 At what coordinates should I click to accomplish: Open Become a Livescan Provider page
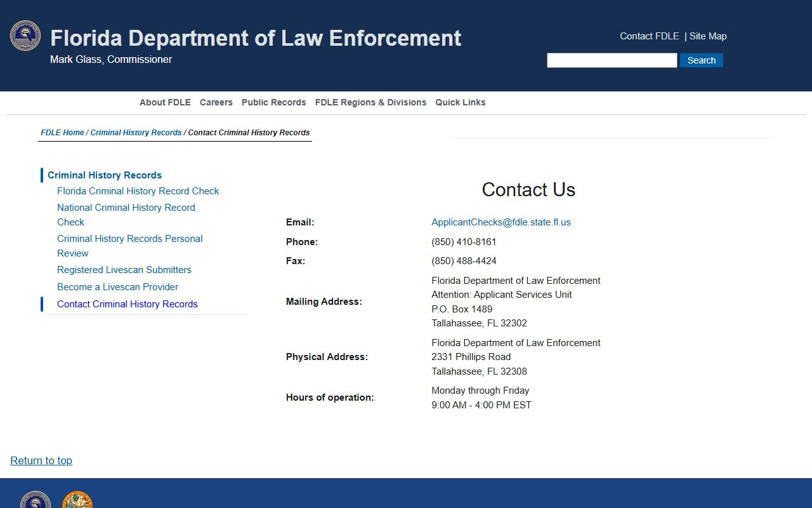118,287
